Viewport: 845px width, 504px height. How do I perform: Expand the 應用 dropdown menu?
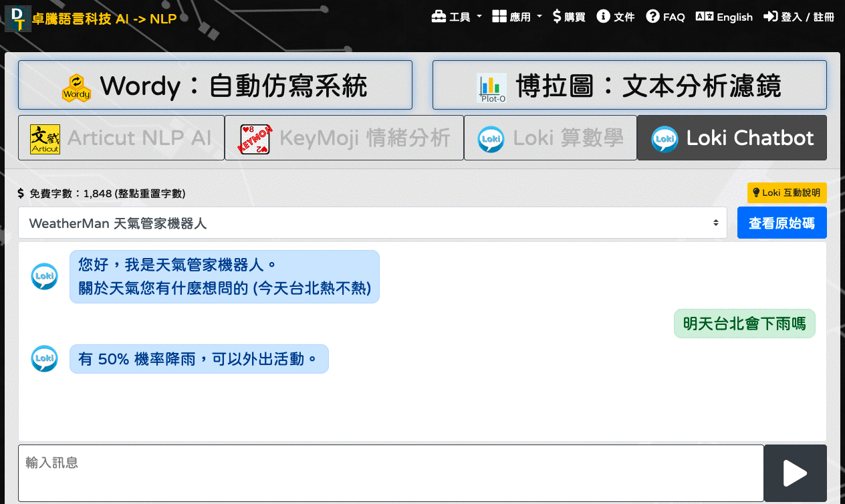(516, 16)
